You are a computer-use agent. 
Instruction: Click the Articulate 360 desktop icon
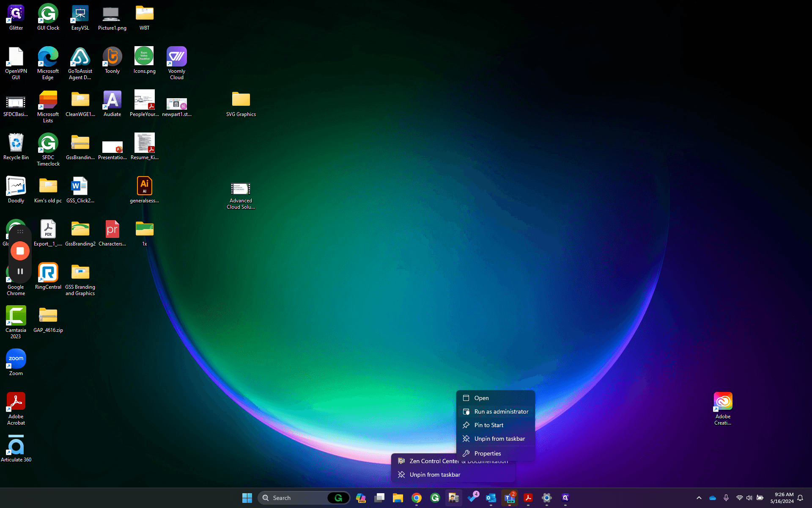click(x=16, y=449)
